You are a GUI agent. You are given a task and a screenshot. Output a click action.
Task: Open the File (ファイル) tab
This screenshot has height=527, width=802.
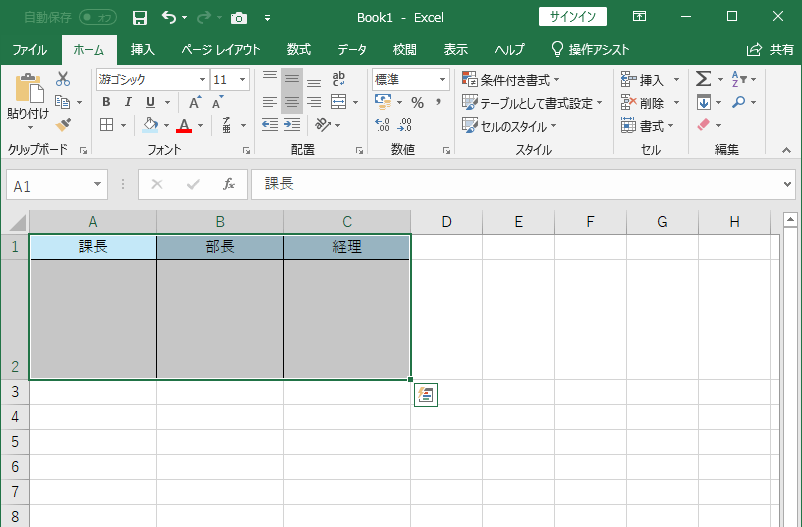tap(30, 50)
